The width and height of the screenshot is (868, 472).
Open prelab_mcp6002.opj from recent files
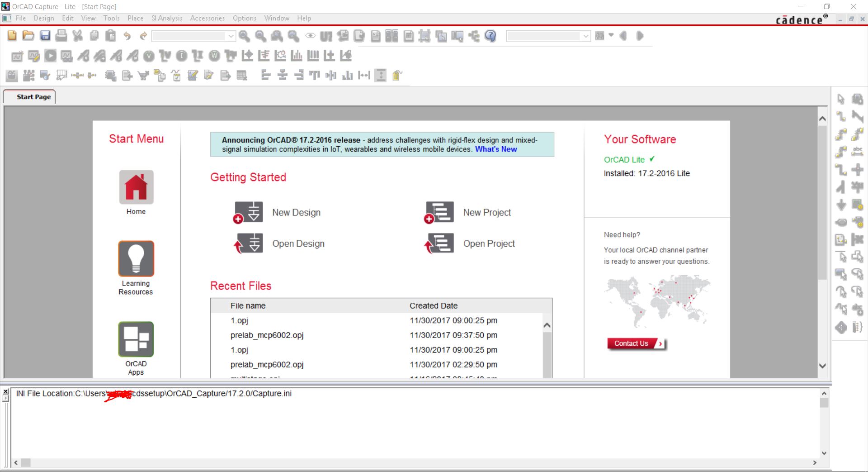(267, 335)
